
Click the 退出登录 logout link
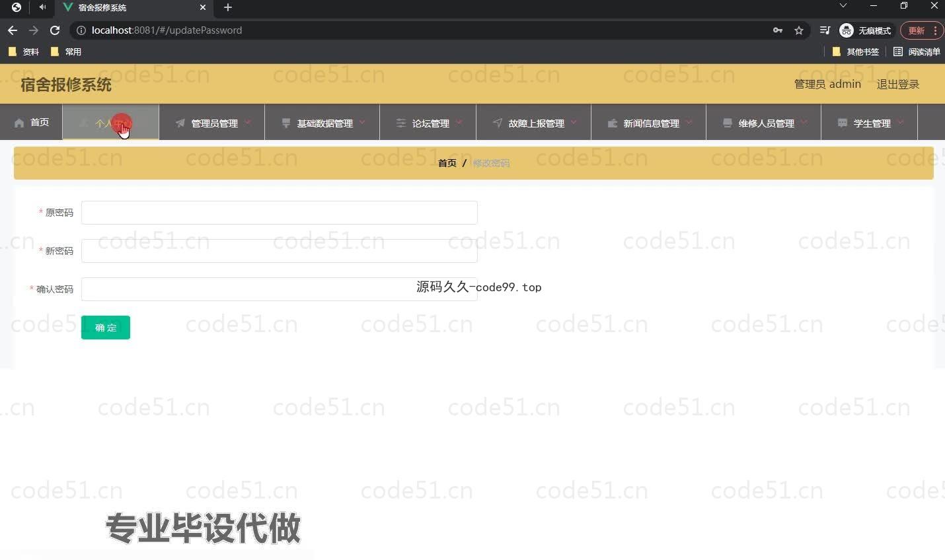(x=898, y=84)
